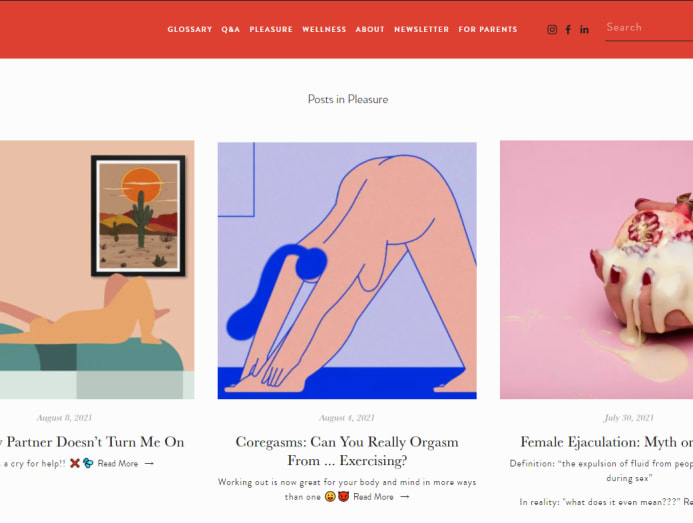Click Read More under the Partner post
The image size is (693, 523).
(118, 464)
